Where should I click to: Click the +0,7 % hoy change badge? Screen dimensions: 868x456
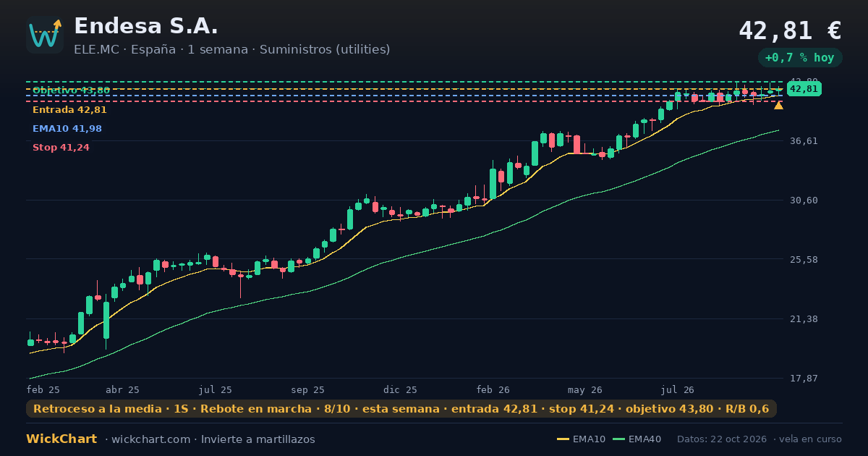(x=800, y=57)
